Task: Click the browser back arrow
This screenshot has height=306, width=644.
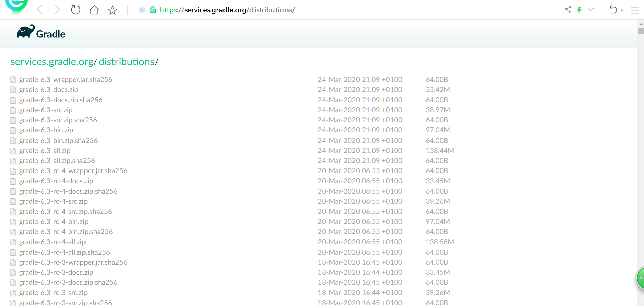Action: coord(40,10)
